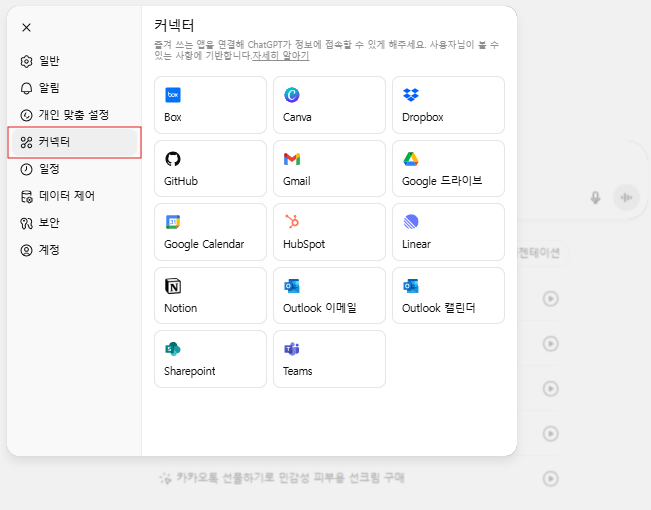This screenshot has height=510, width=651.
Task: Click the GitHub octocat icon
Action: coord(173,159)
